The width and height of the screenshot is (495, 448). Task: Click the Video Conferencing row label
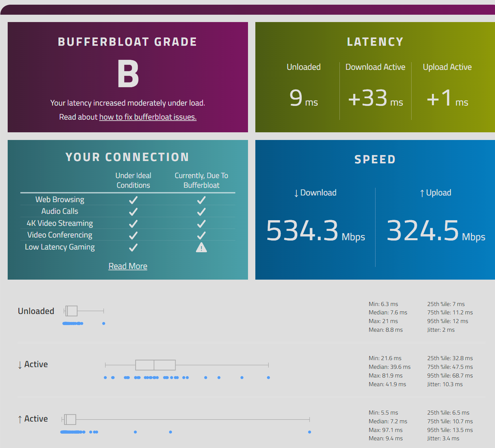point(60,235)
